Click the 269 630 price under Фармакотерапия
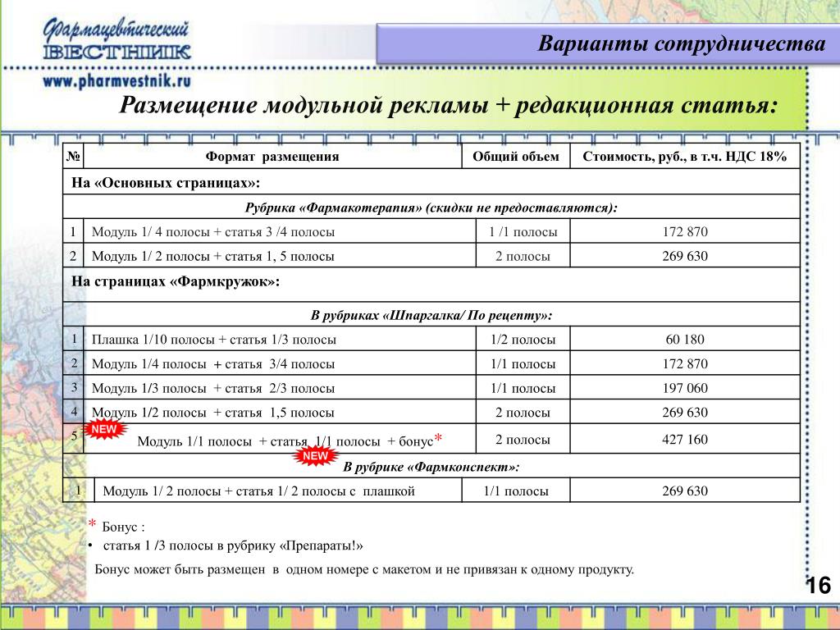 (685, 256)
